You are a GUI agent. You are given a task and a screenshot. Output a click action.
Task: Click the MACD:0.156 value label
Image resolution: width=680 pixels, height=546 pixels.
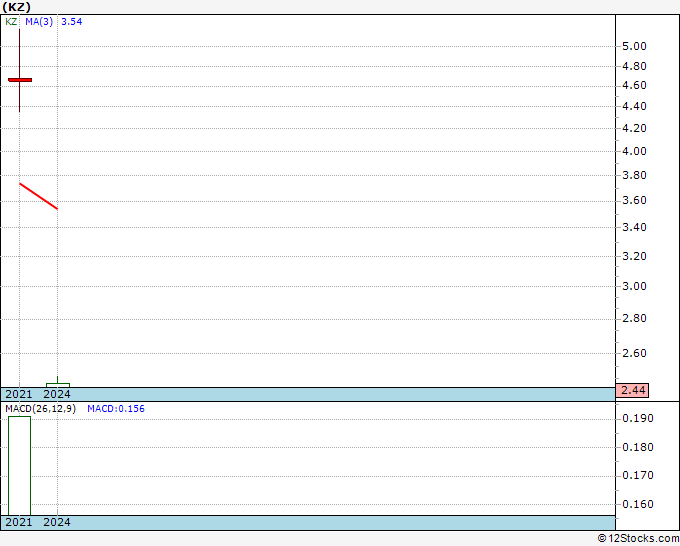tap(116, 409)
